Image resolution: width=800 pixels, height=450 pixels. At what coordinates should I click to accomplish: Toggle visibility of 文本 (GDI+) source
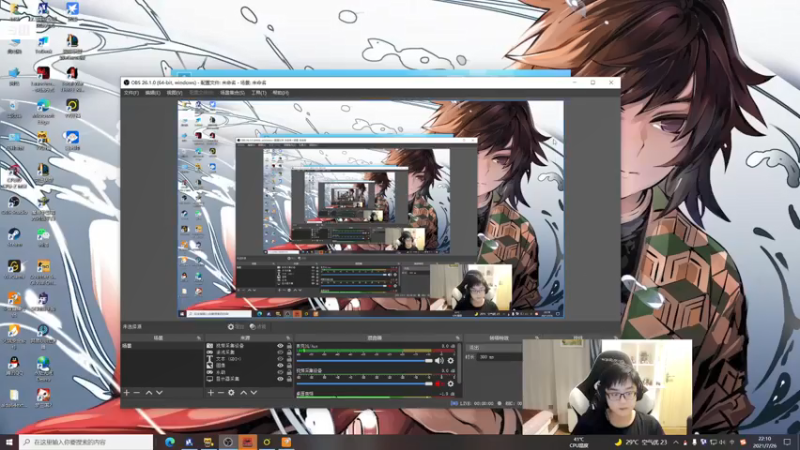click(x=280, y=359)
